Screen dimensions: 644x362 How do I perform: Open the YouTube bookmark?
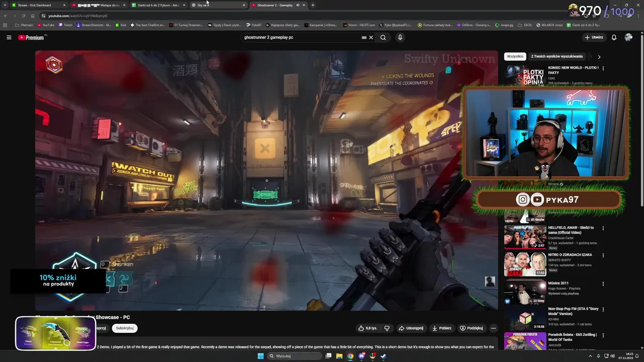coord(46,25)
